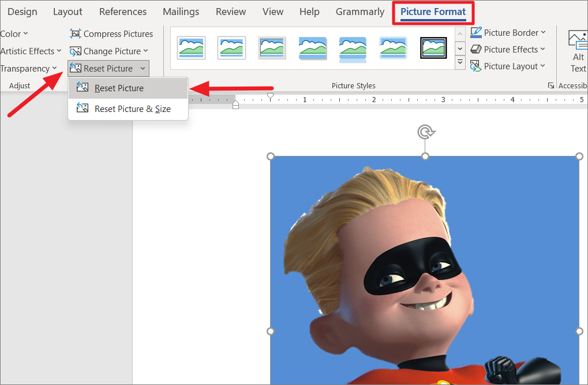Click the Reset Picture ribbon button
This screenshot has height=385, width=588.
point(102,68)
